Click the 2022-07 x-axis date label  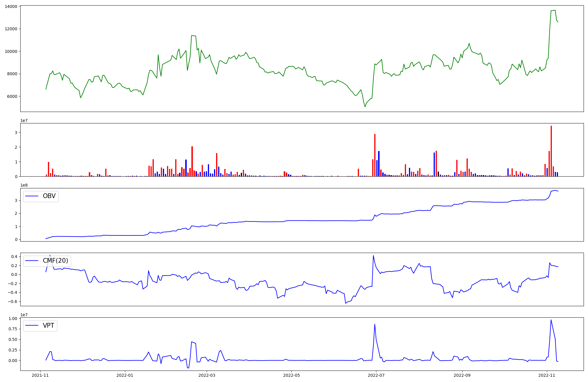pyautogui.click(x=376, y=375)
